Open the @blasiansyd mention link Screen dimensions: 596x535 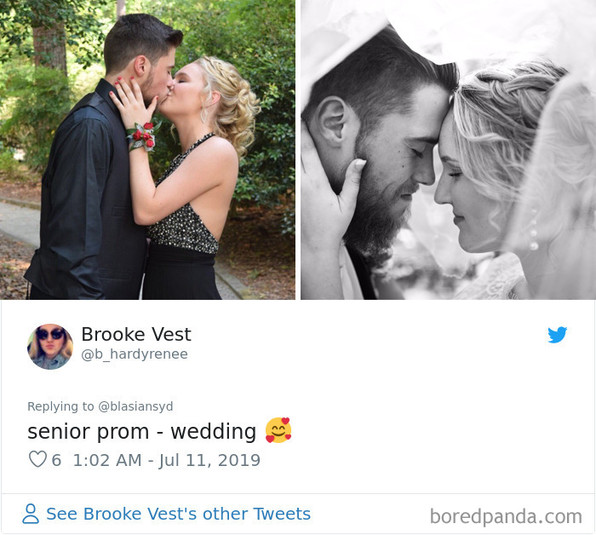point(136,406)
